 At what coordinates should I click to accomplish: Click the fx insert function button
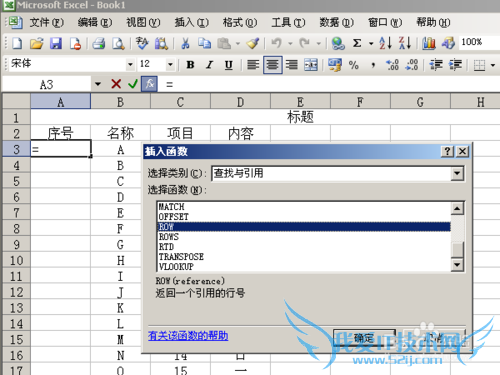(149, 84)
